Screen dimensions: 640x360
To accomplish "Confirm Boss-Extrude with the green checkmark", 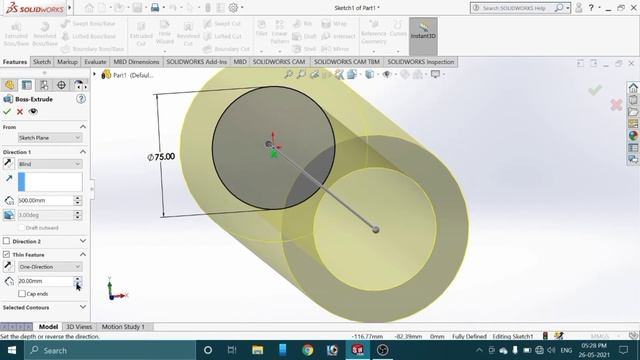I will tap(7, 111).
